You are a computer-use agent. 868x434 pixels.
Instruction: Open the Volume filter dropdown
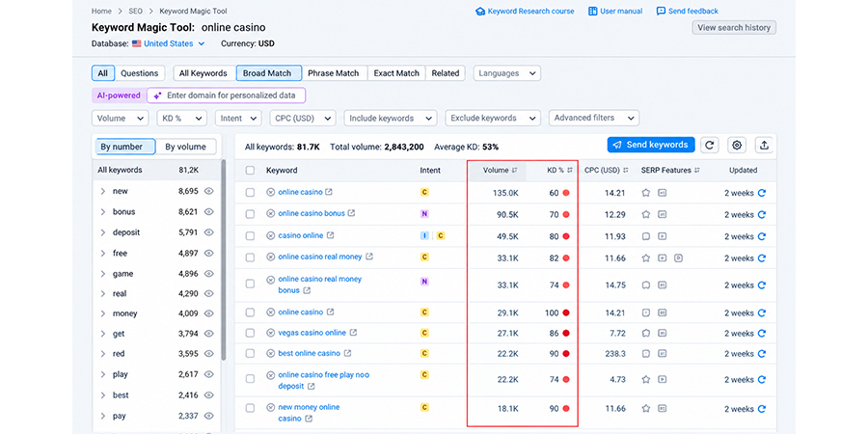click(121, 118)
